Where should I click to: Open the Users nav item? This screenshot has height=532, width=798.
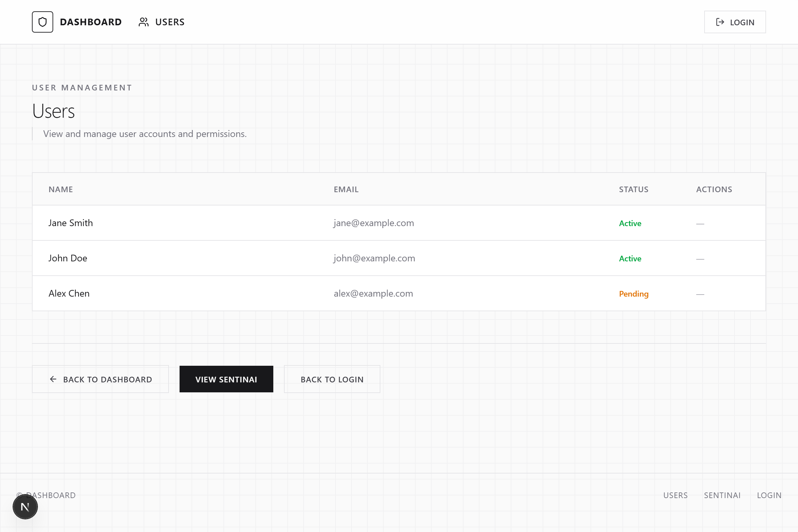point(170,22)
